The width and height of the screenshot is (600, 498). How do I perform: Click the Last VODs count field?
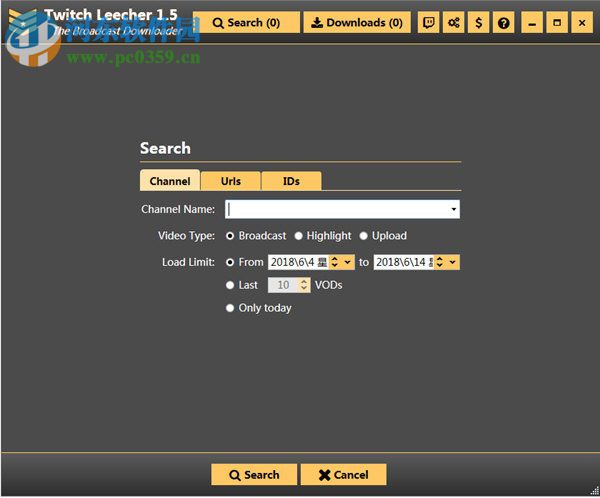coord(283,285)
